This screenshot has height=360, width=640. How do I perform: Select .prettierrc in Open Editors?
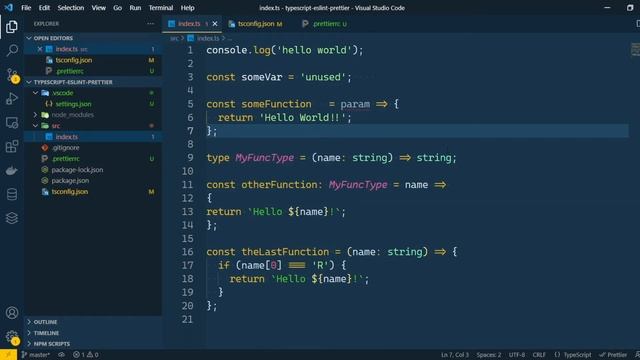click(x=70, y=71)
